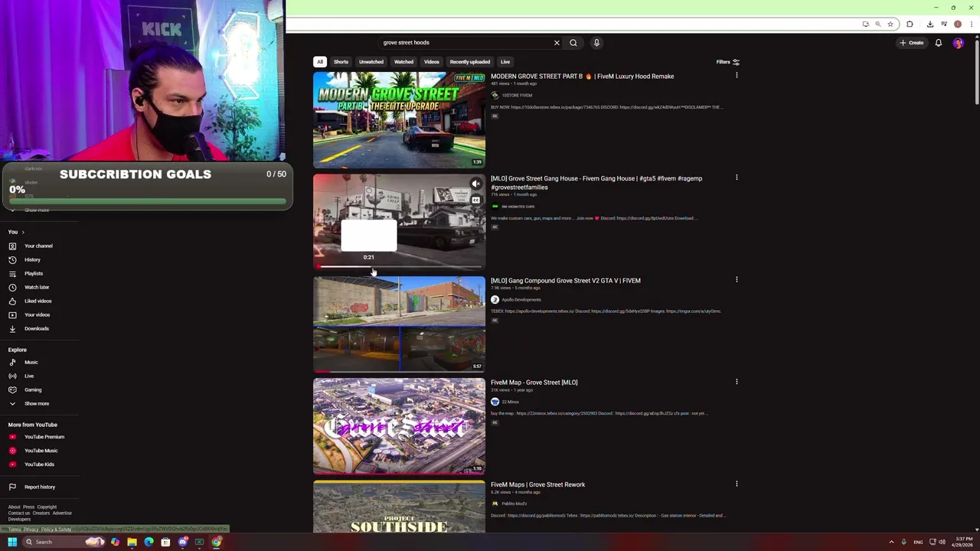This screenshot has height=551, width=980.
Task: Open Your channel in sidebar
Action: [x=38, y=246]
